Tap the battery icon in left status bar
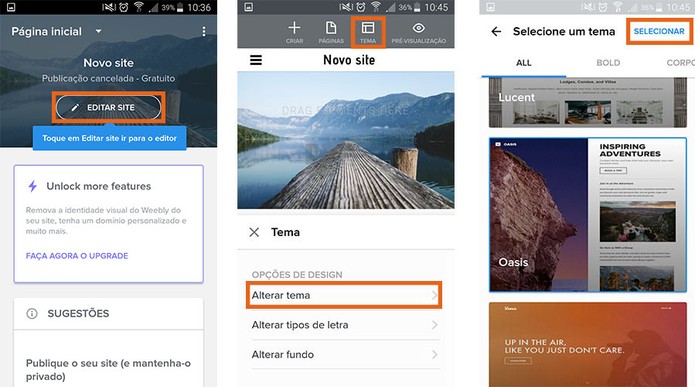The height and width of the screenshot is (387, 695). click(x=180, y=7)
